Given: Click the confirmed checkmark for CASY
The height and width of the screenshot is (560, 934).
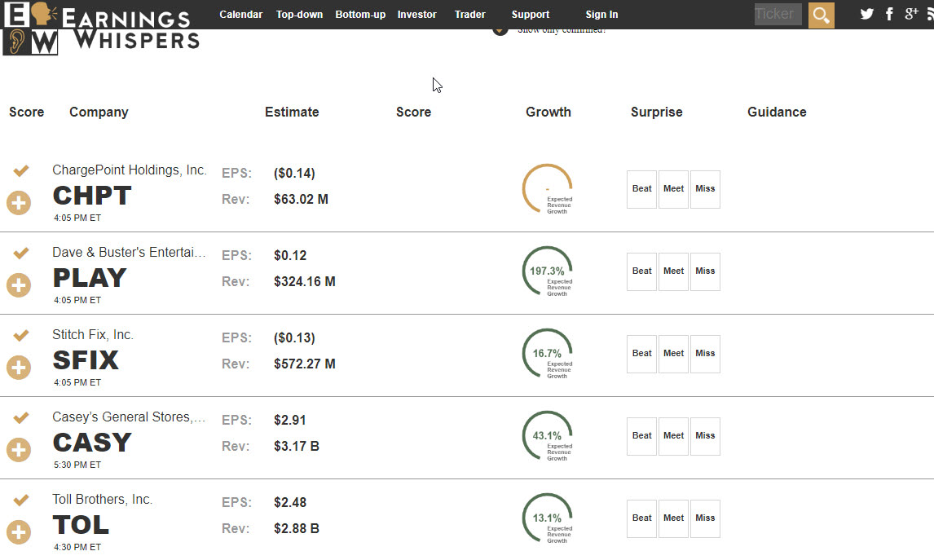Looking at the screenshot, I should tap(21, 417).
